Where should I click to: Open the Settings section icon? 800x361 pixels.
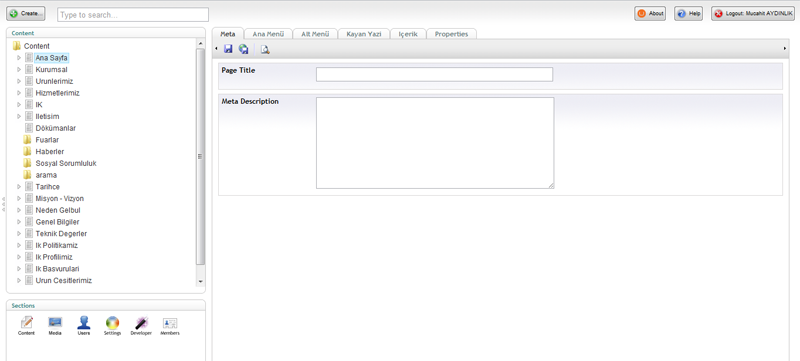[x=112, y=325]
